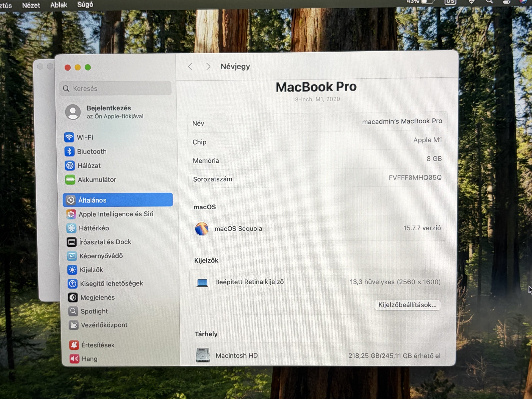Open Háttérkép wallpaper icon
Screen dimensions: 532x399
[x=71, y=228]
